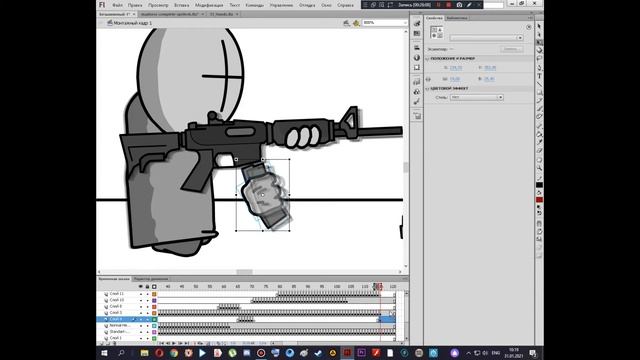
Task: Play the timeline animation
Action: pos(174,343)
